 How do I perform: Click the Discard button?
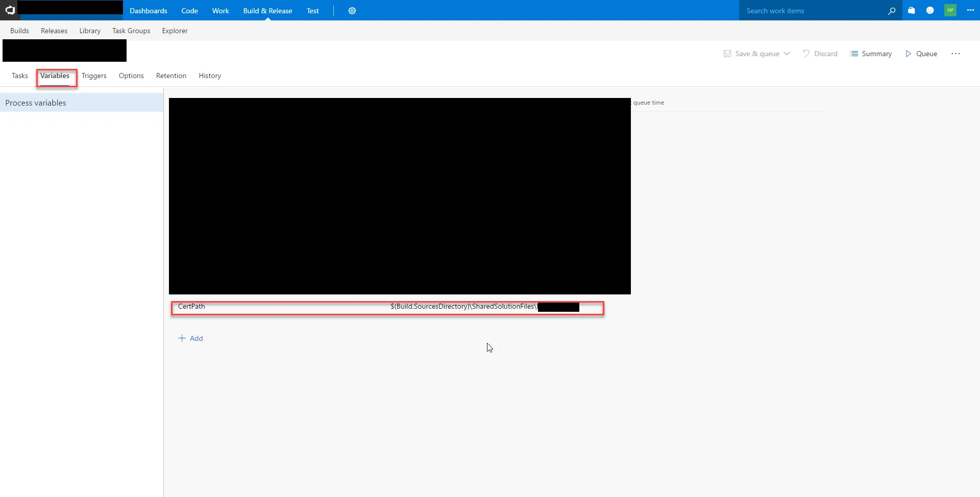coord(820,54)
